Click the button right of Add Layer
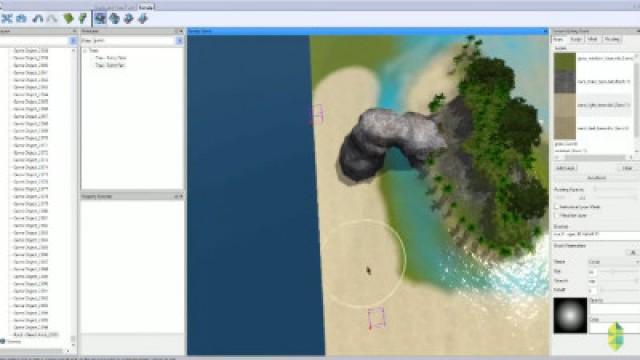The width and height of the screenshot is (640, 360). [x=627, y=168]
